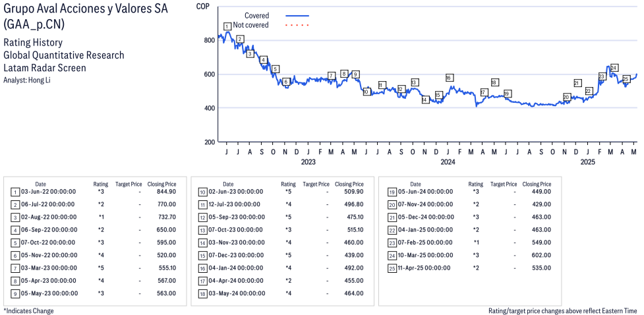Click the date 11-Apr-25 00:00:00
Screen dimensions: 644x315
click(424, 268)
